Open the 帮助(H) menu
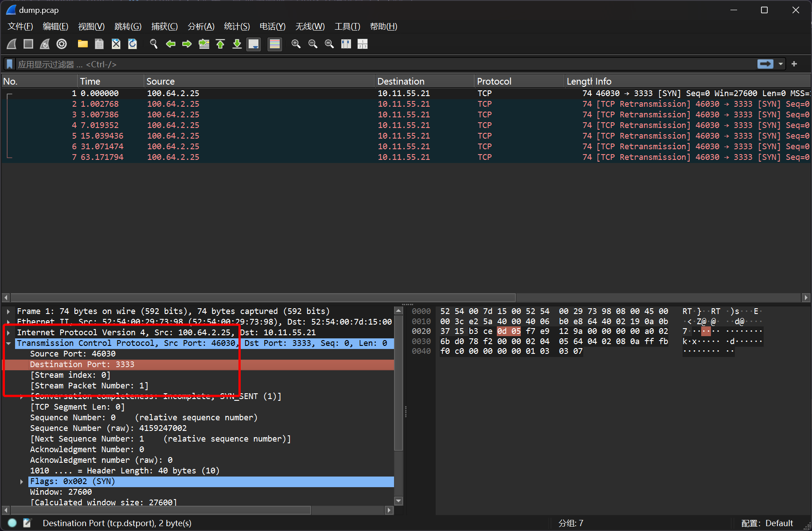 (x=384, y=27)
